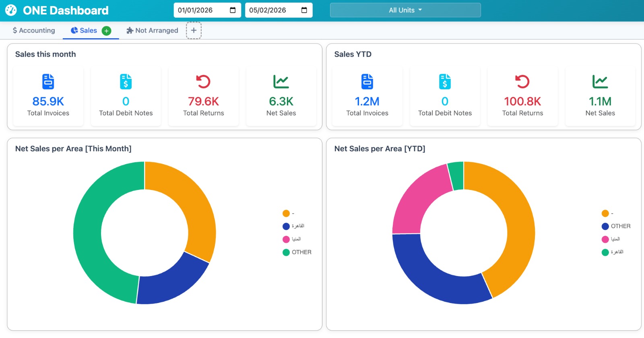Toggle القاهرة legend item in This Month chart
The height and width of the screenshot is (338, 644).
point(294,226)
